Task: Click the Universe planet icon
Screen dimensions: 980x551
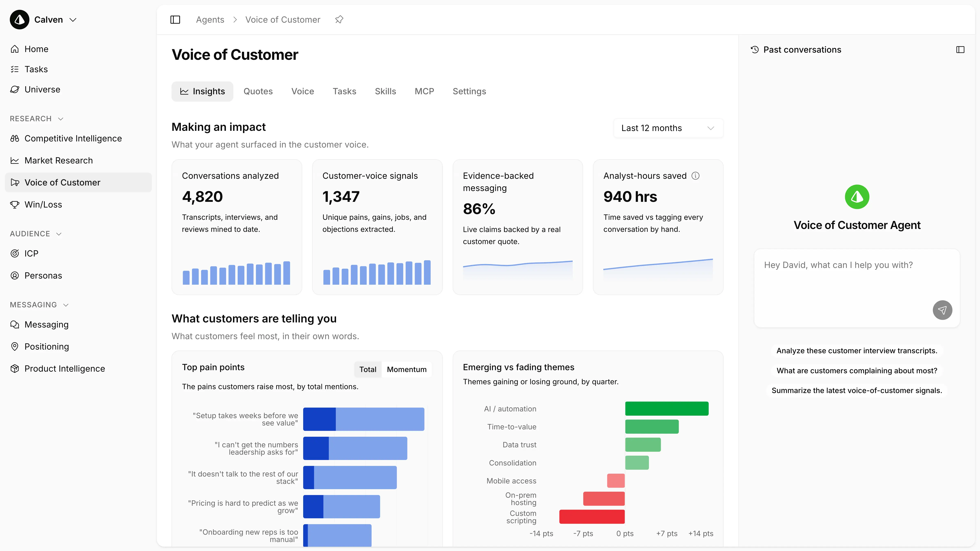Action: click(15, 89)
